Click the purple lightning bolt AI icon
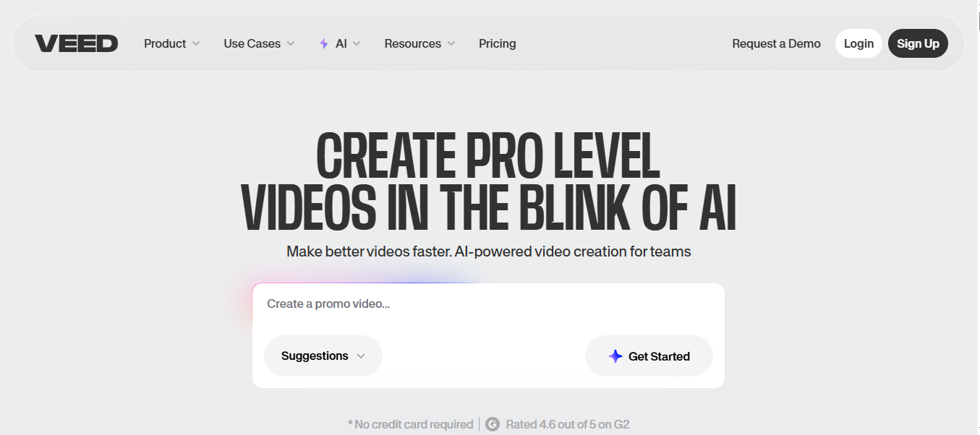The height and width of the screenshot is (435, 980). [324, 43]
